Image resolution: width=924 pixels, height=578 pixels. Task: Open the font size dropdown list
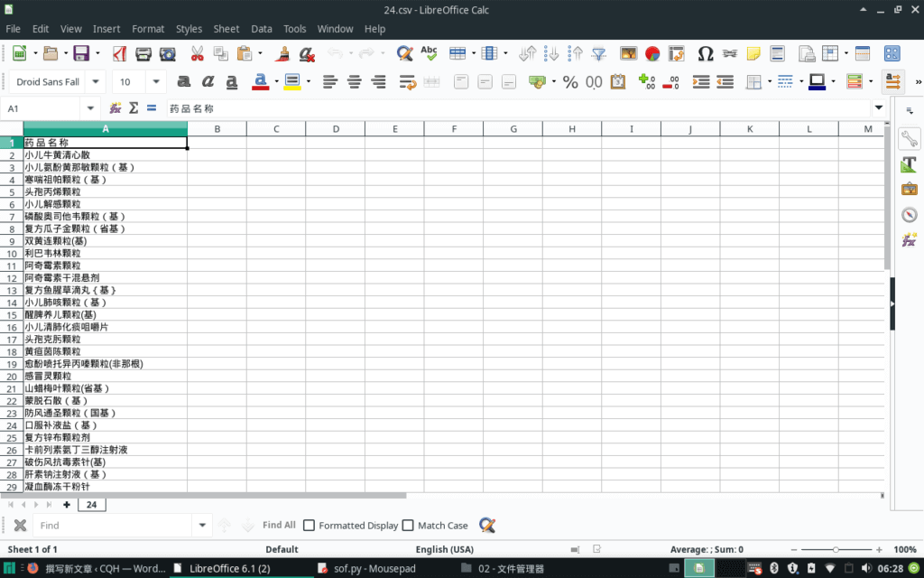(x=155, y=82)
